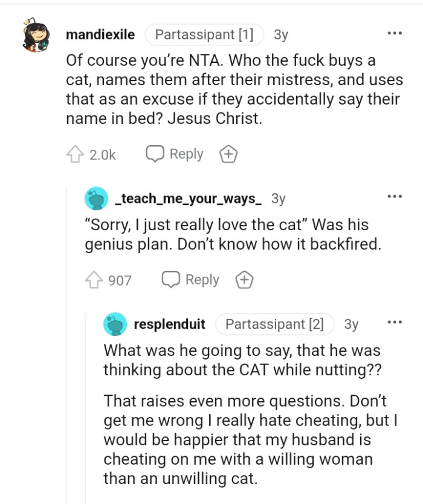Upvote the comment with 907 votes
Viewport: 423px width, 504px height.
(x=94, y=280)
